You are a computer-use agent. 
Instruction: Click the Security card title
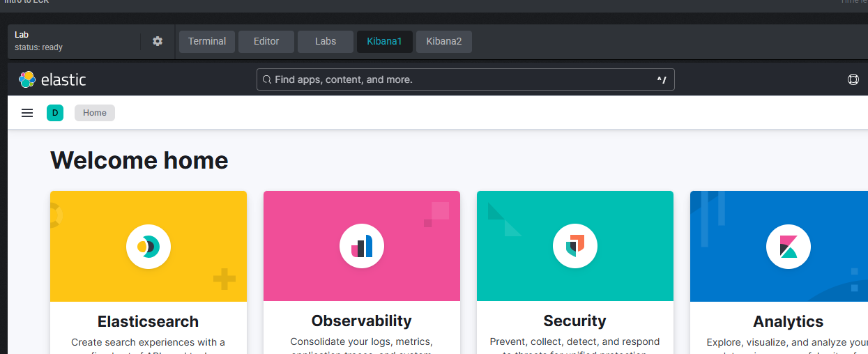[x=575, y=321]
